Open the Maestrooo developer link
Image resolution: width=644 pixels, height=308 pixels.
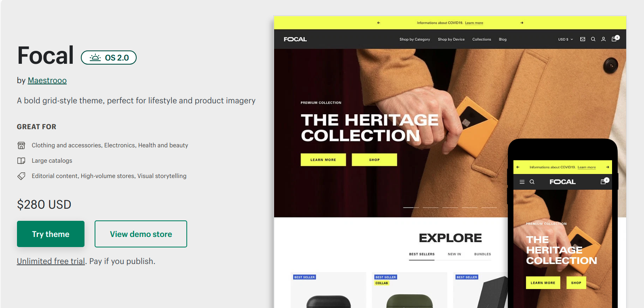click(x=47, y=80)
